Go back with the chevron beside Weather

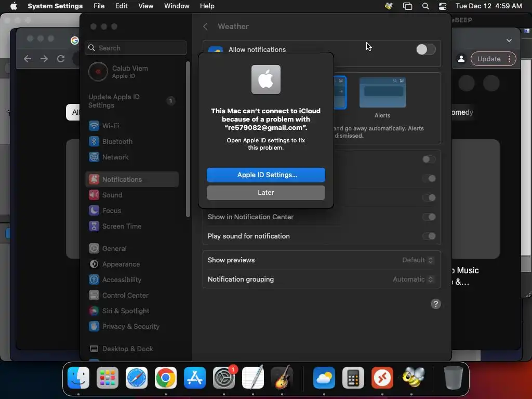click(205, 26)
